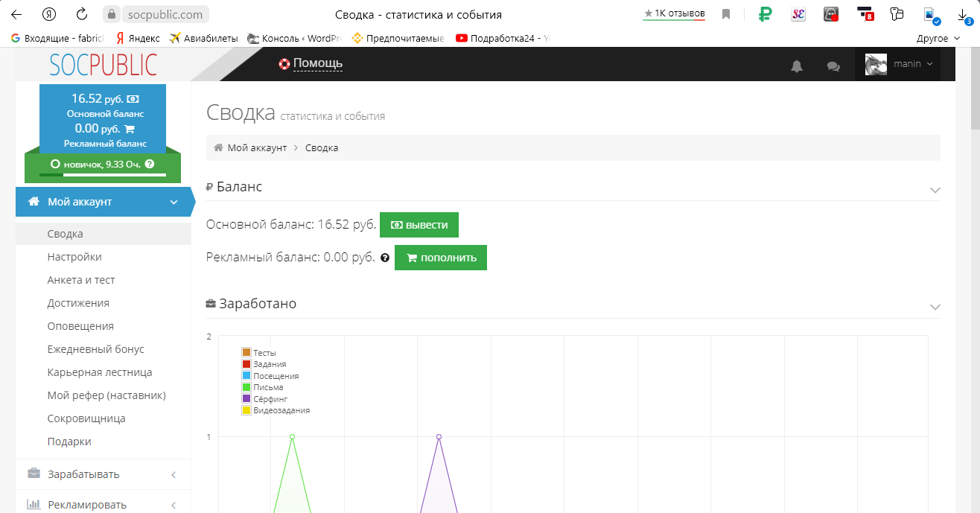This screenshot has height=513, width=980.
Task: Open the Помощь help link
Action: point(318,63)
